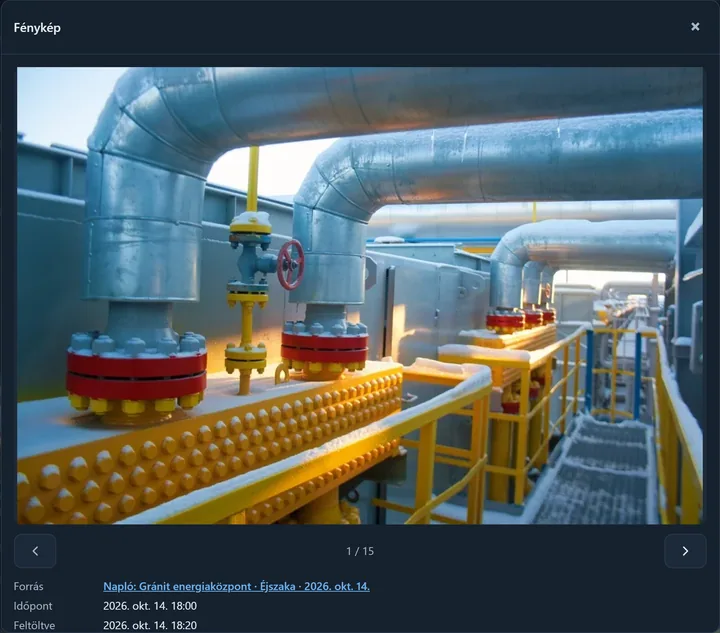The image size is (720, 633).
Task: Click the Feltöltve timestamp ending 18:20
Action: click(150, 625)
